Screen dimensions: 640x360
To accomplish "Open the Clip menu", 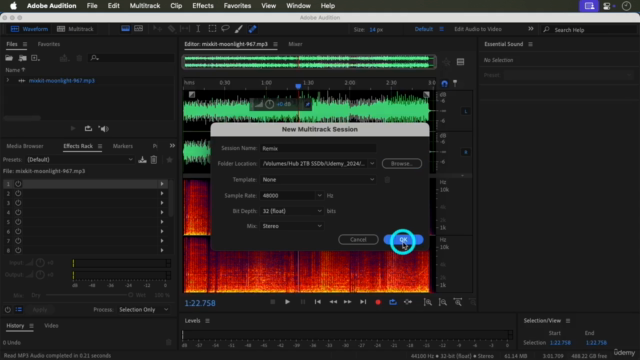I will [x=176, y=6].
